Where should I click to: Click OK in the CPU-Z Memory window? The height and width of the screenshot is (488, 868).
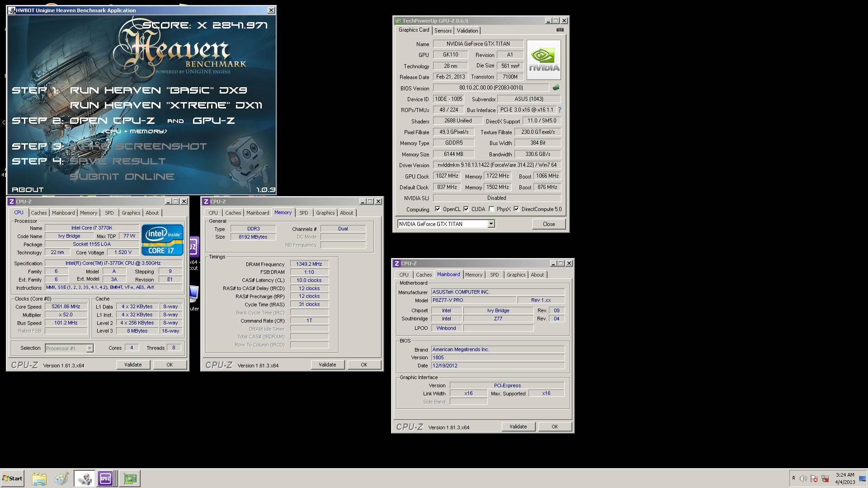click(364, 365)
